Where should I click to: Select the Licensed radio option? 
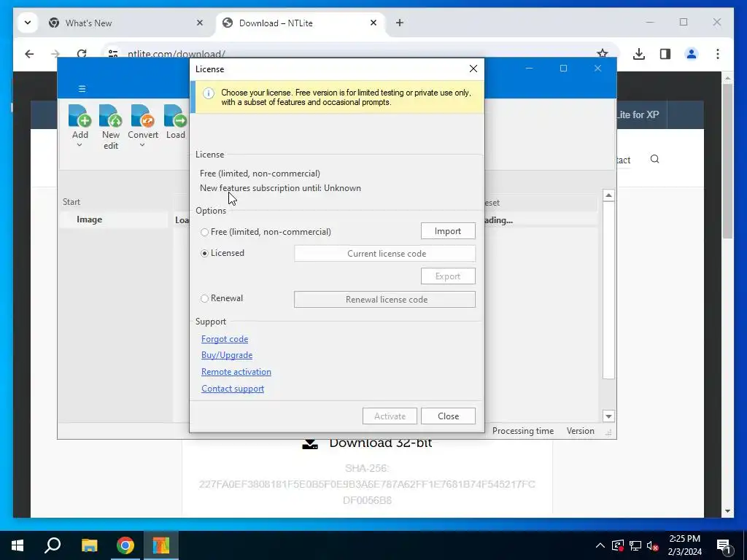pos(204,253)
